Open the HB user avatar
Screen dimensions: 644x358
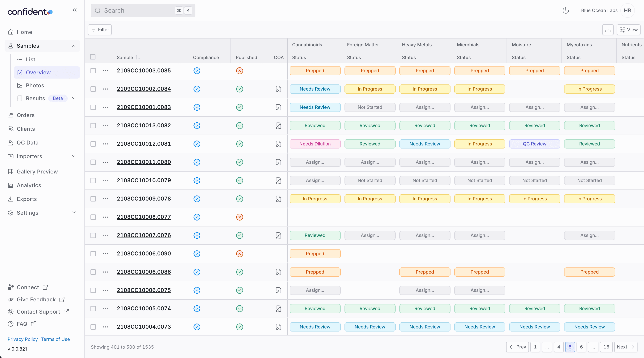(x=627, y=10)
